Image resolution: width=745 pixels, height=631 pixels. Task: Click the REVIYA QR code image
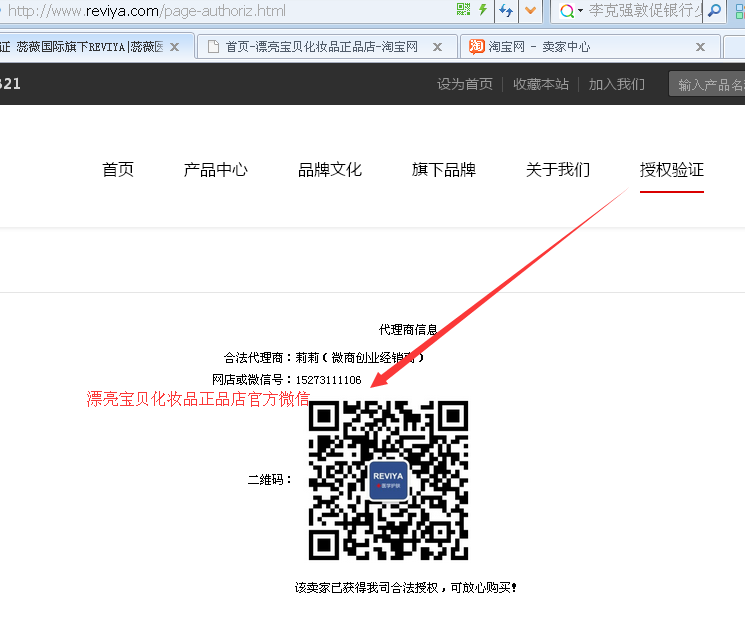click(388, 480)
